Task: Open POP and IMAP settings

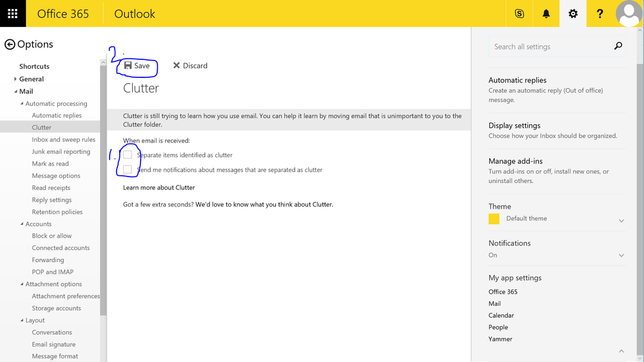Action: [53, 272]
